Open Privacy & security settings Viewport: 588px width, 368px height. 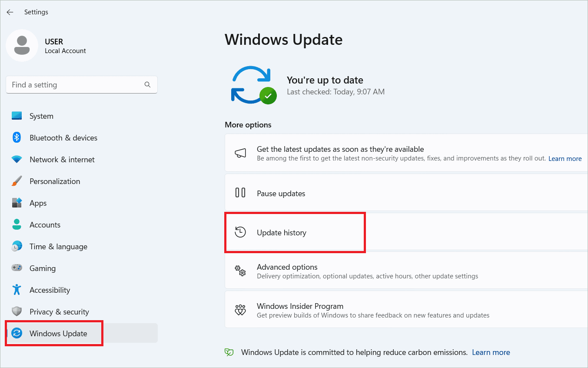tap(82, 312)
